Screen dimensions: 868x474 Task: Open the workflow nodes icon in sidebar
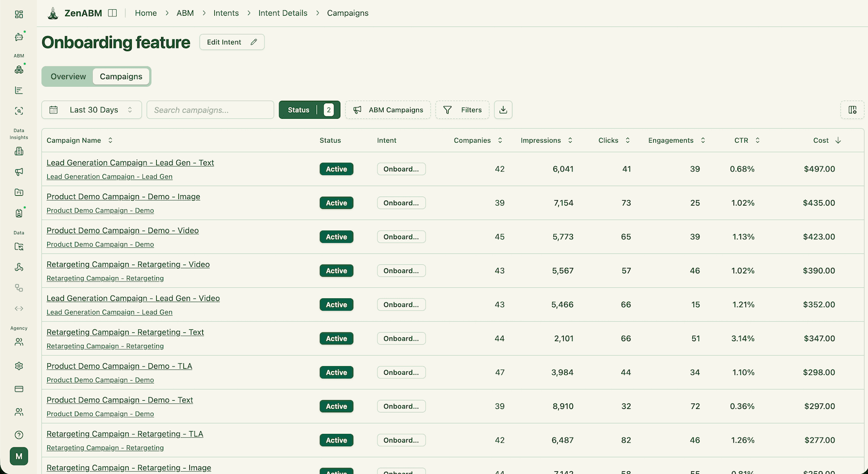click(x=19, y=288)
